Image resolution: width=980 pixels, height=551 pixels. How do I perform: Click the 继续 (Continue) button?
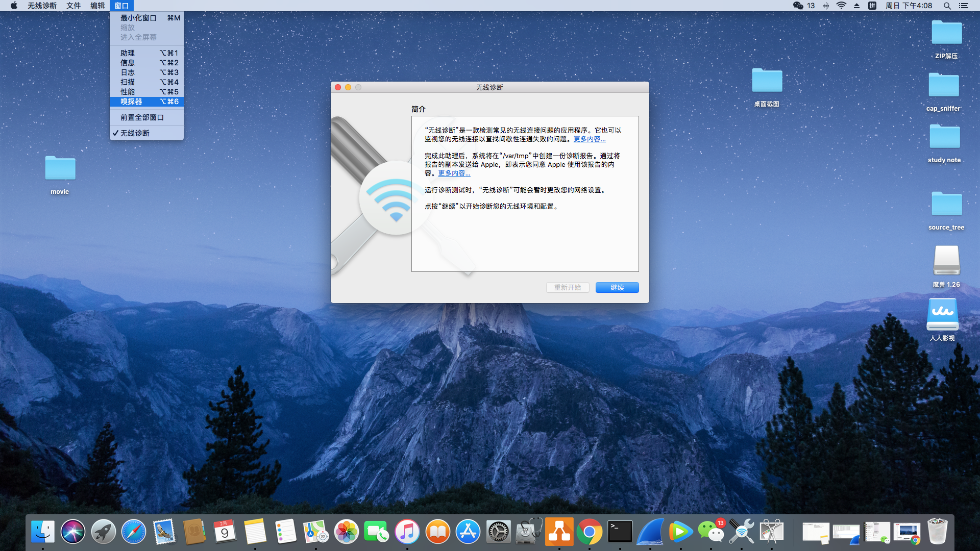click(617, 287)
